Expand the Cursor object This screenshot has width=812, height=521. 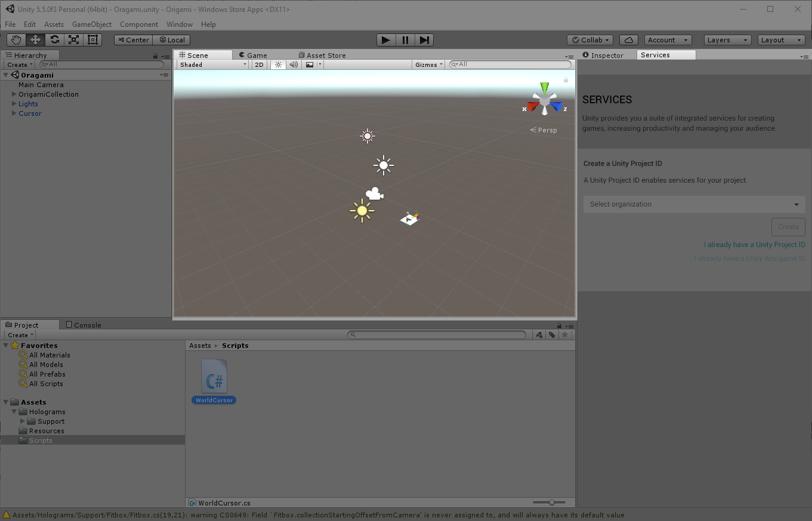tap(14, 113)
